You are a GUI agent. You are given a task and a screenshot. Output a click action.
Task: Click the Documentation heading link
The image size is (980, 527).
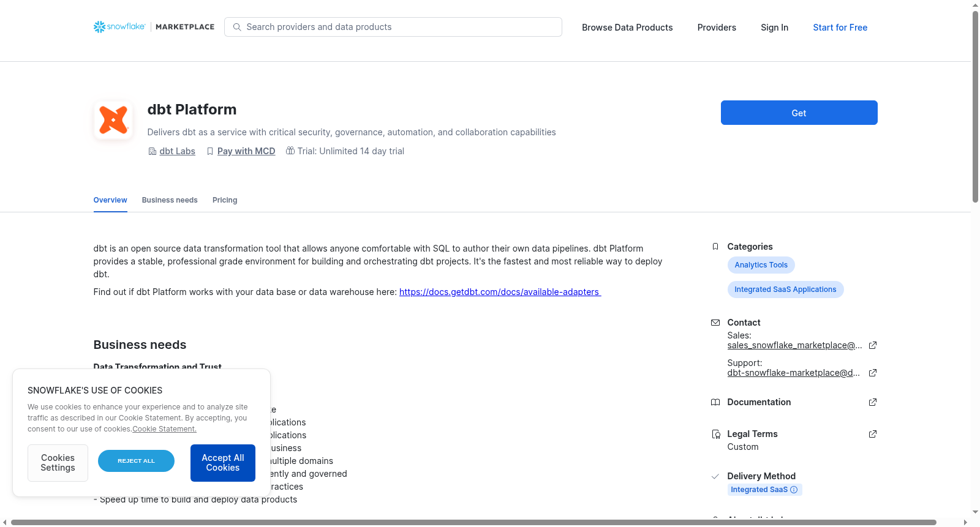coord(759,402)
